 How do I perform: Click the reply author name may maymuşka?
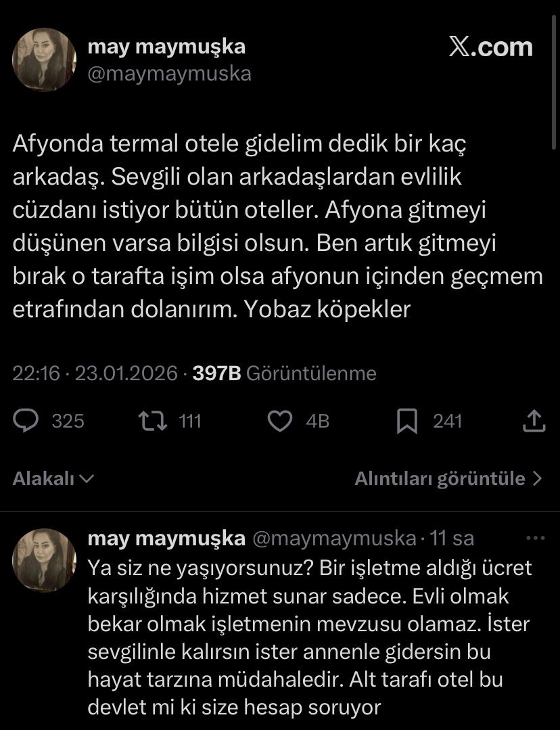(166, 539)
